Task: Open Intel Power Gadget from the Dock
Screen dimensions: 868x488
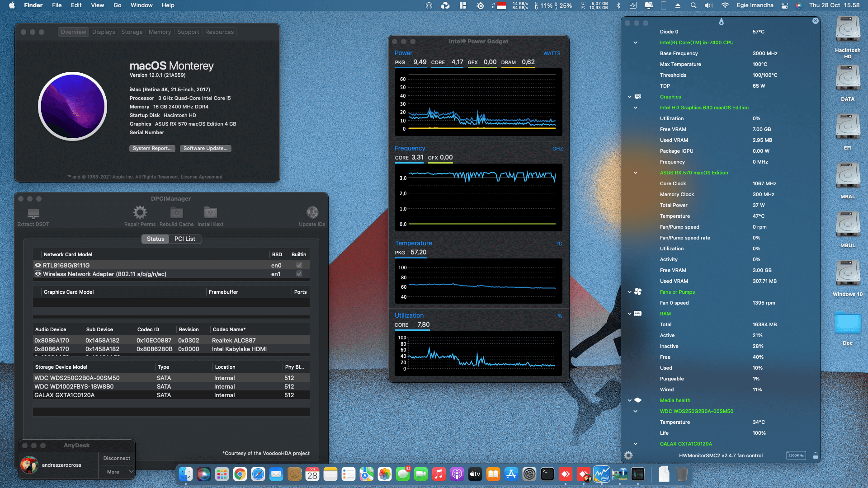Action: [x=602, y=474]
